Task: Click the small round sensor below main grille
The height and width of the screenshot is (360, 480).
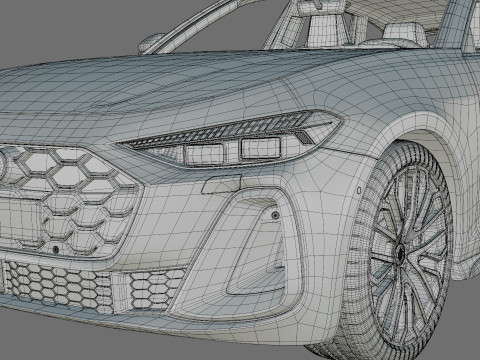Action: click(56, 249)
